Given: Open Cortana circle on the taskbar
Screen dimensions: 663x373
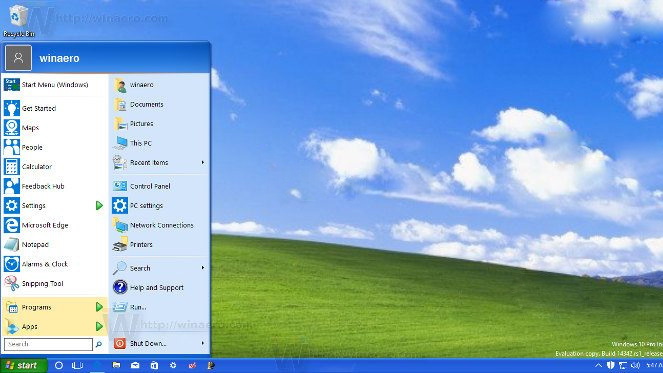Looking at the screenshot, I should 59,365.
